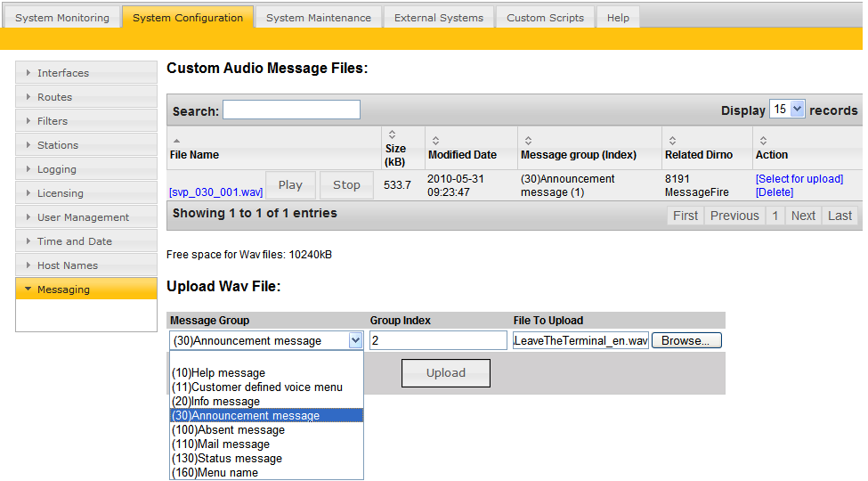Open the Display records count dropdown

(x=786, y=109)
